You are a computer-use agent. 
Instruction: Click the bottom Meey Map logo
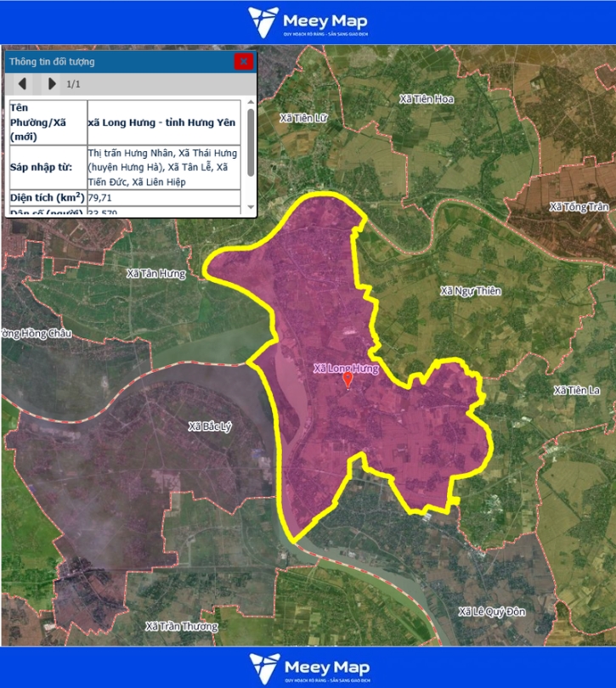(x=308, y=668)
